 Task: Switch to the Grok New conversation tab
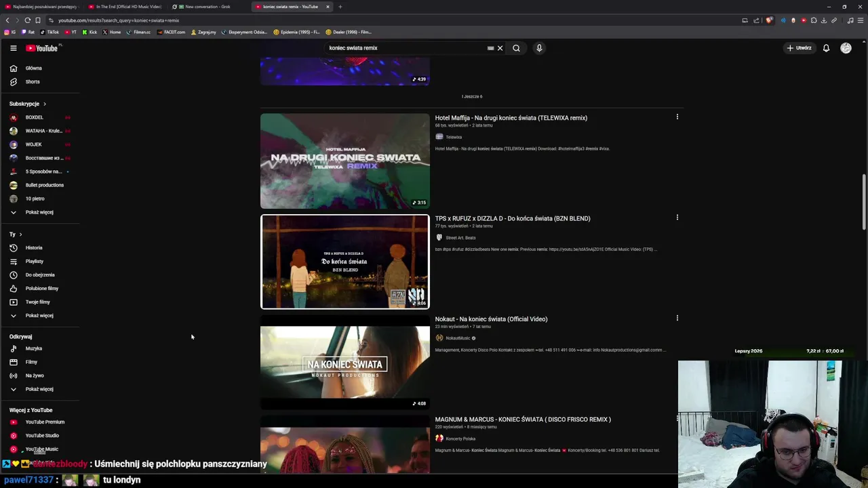[x=207, y=7]
